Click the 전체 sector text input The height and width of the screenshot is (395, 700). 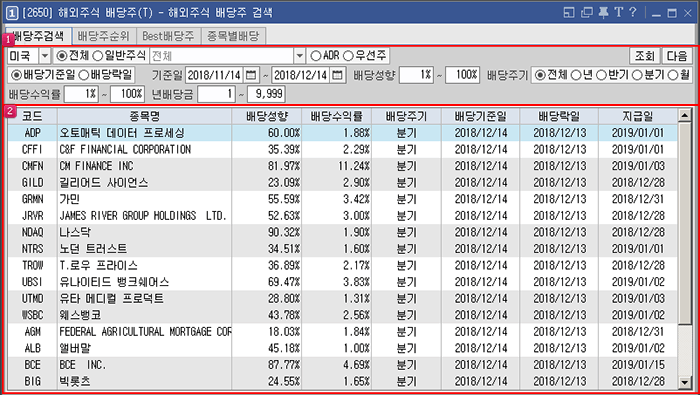[221, 56]
